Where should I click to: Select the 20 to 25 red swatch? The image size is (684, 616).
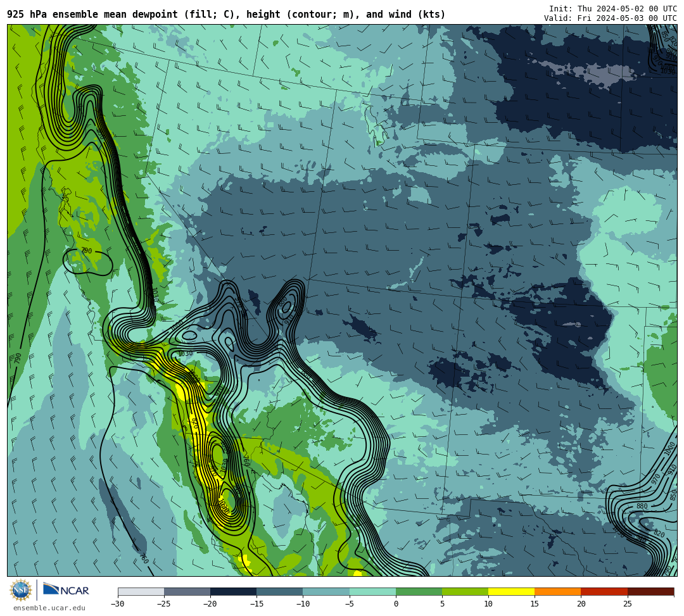[x=604, y=591]
